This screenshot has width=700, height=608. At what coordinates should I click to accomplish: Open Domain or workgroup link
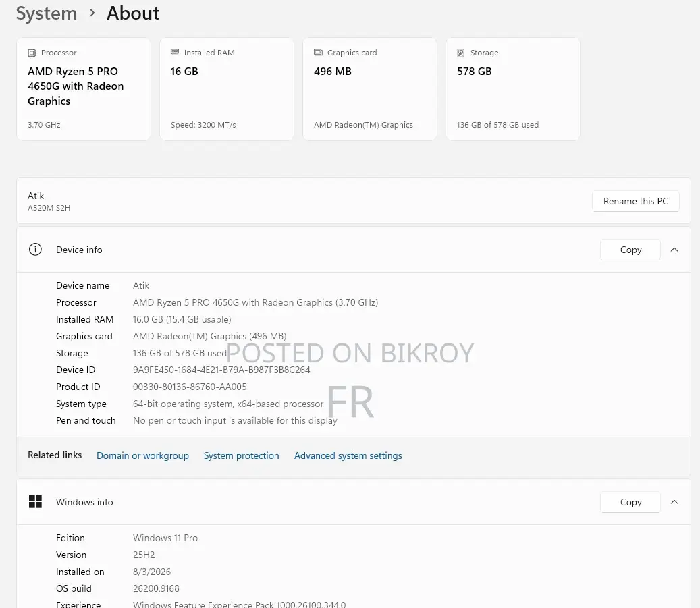pos(142,455)
